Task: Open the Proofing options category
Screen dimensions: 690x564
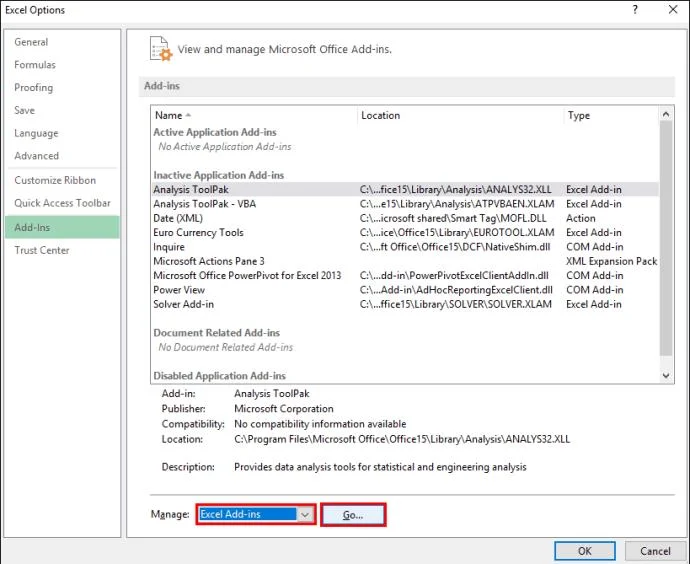Action: coord(33,88)
